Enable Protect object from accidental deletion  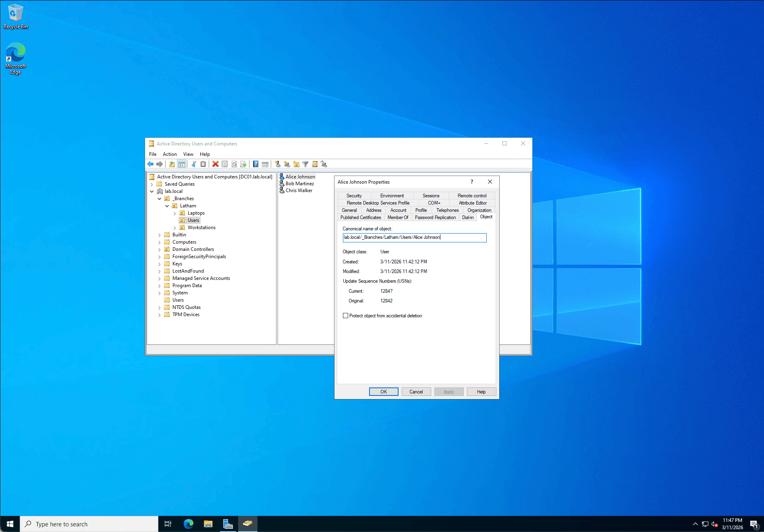pos(345,316)
